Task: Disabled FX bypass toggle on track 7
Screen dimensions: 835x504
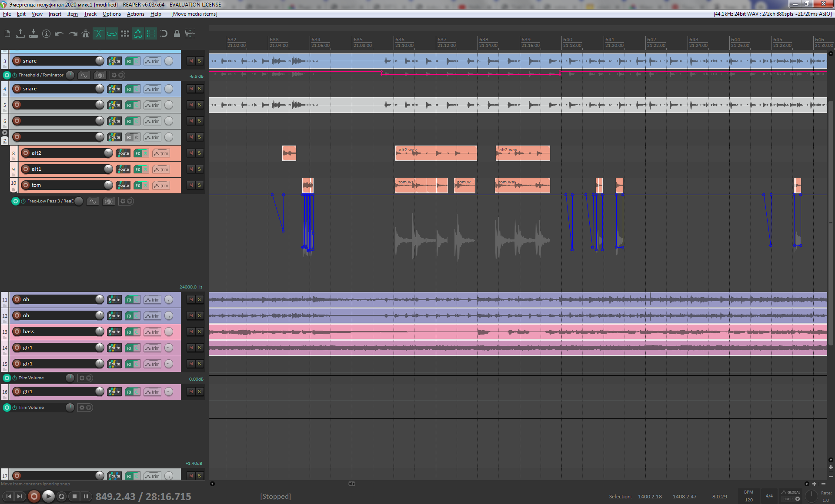Action: point(137,137)
